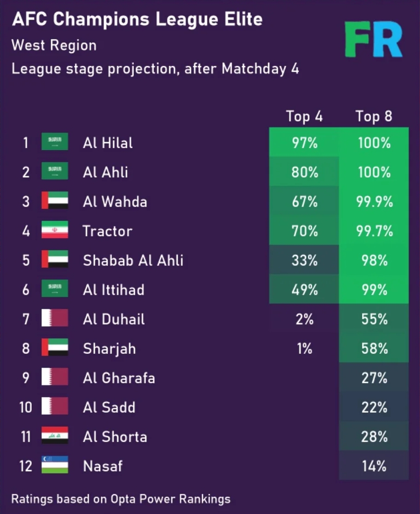Click the Qatar flag next to Al Duhail
Viewport: 420px width, 514px height.
tap(55, 318)
